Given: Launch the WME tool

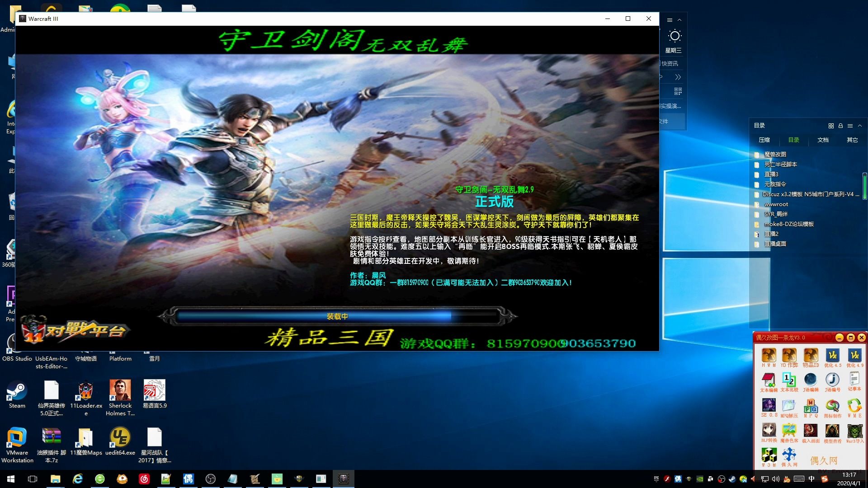Looking at the screenshot, I should (x=854, y=408).
